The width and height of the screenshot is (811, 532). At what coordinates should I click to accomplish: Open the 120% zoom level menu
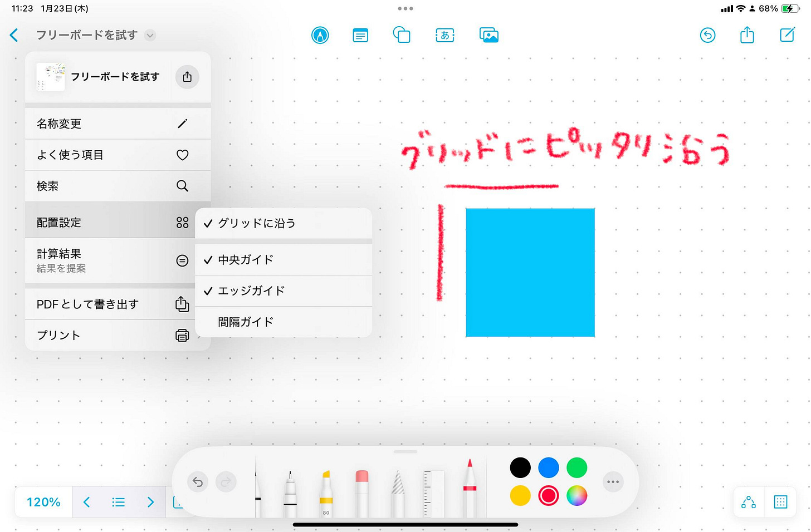point(43,502)
